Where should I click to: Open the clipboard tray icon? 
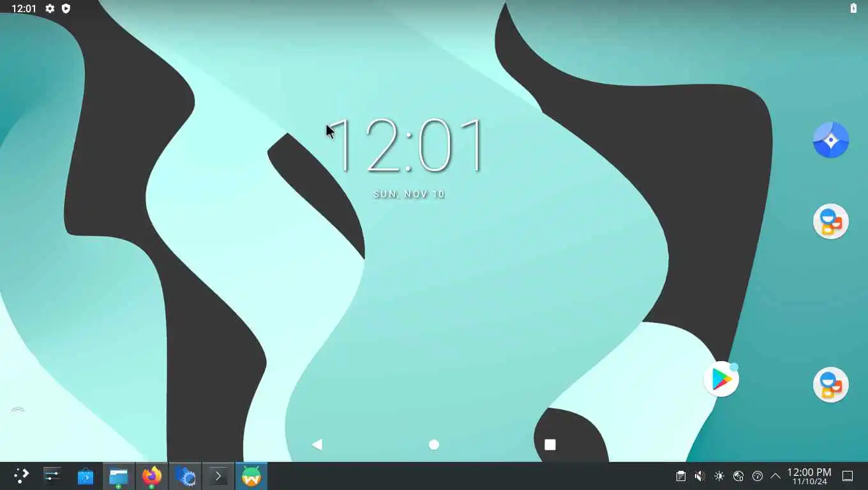[681, 476]
